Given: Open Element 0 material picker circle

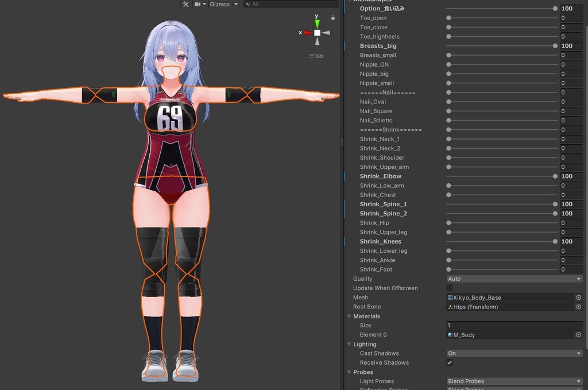Looking at the screenshot, I should click(x=579, y=335).
